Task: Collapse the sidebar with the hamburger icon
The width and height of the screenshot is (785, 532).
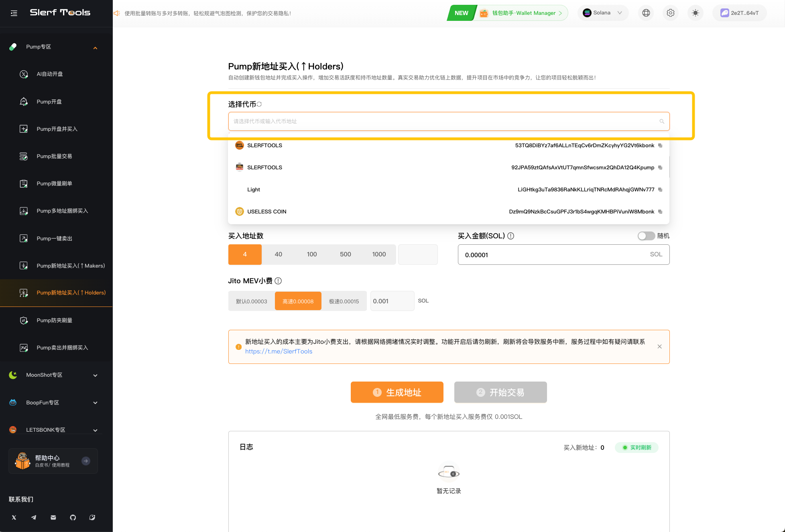Action: [x=14, y=13]
